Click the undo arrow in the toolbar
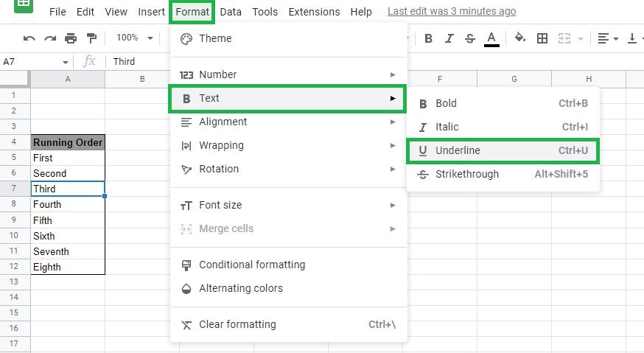 click(29, 38)
